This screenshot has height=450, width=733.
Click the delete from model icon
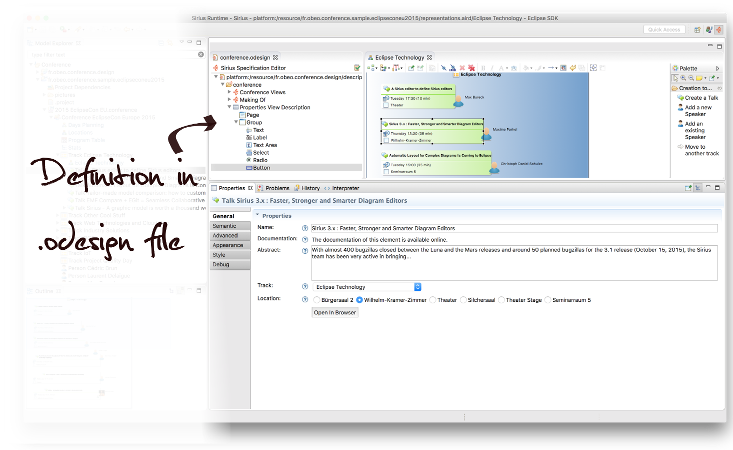pos(471,68)
